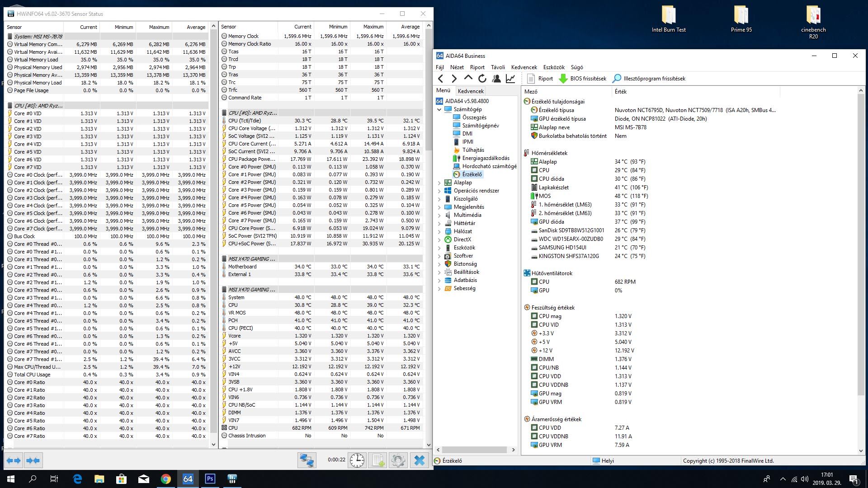The image size is (868, 488).
Task: Close HWiNFO sensors with blue X icon
Action: tap(419, 460)
